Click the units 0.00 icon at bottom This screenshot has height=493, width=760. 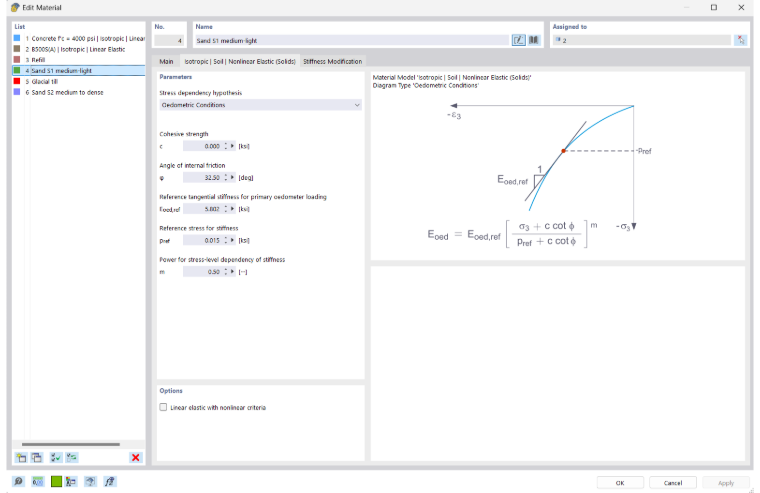[x=37, y=481]
